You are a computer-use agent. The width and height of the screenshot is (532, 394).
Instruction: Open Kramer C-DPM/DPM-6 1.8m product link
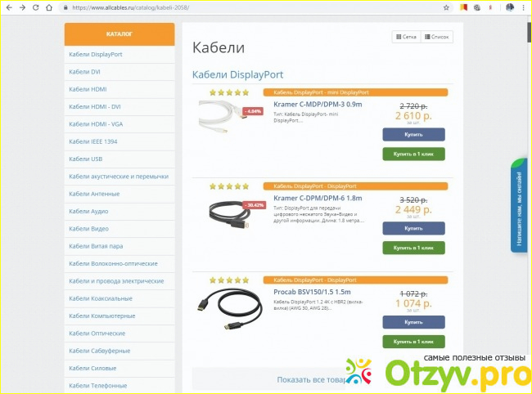tap(318, 198)
